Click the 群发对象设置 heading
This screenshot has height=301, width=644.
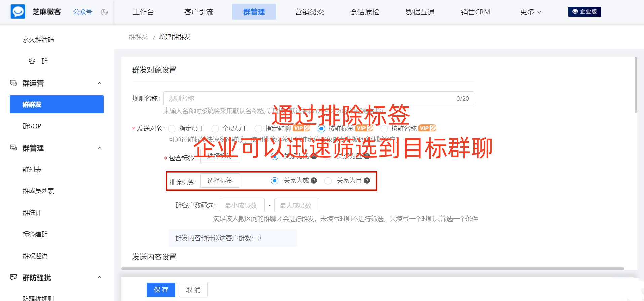[x=154, y=70]
